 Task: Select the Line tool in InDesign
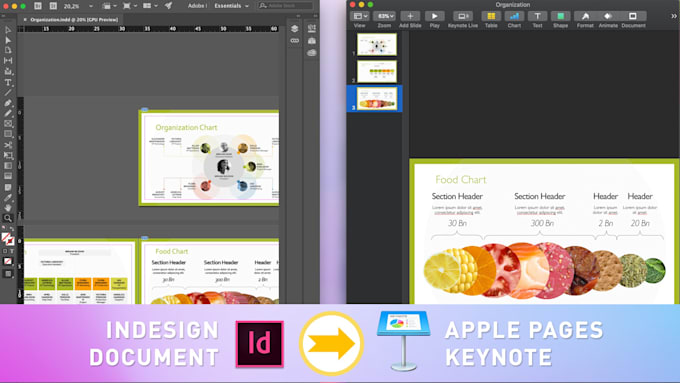(x=8, y=92)
